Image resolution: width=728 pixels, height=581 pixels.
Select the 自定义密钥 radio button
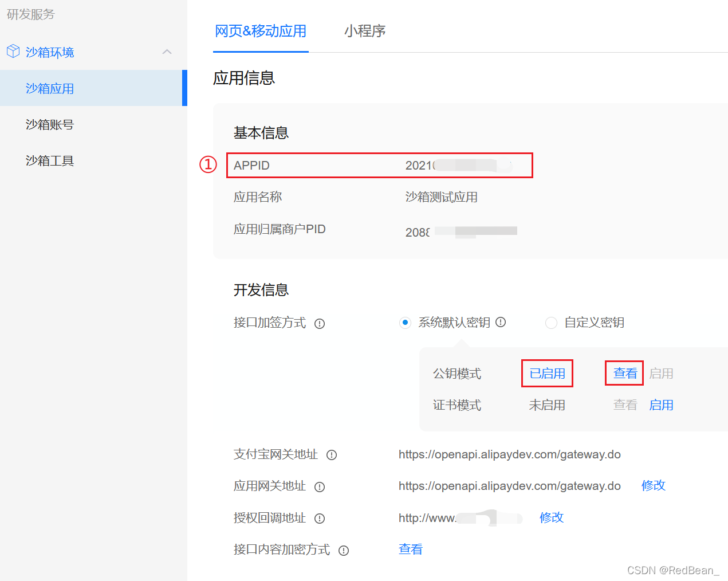click(551, 323)
